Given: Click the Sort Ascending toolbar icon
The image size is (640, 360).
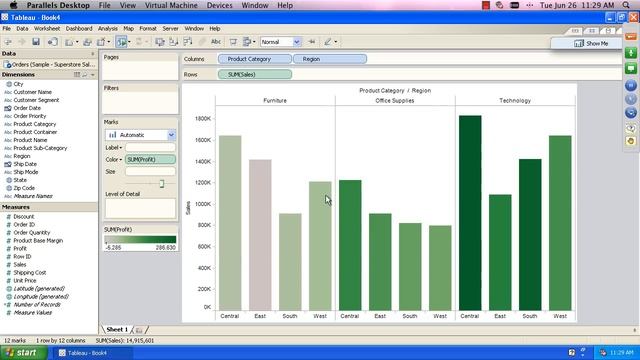Looking at the screenshot, I should tap(173, 42).
